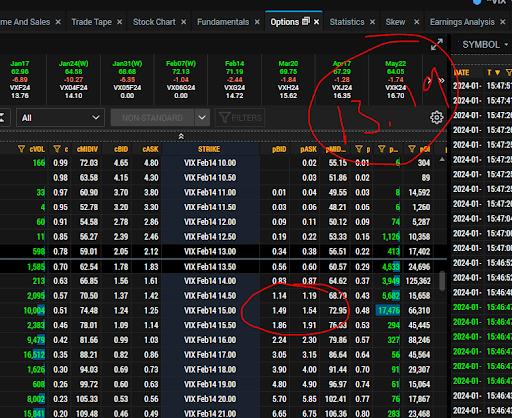Screen dimensions: 512x418
Task: Sort by the pBID column header
Action: (x=279, y=149)
